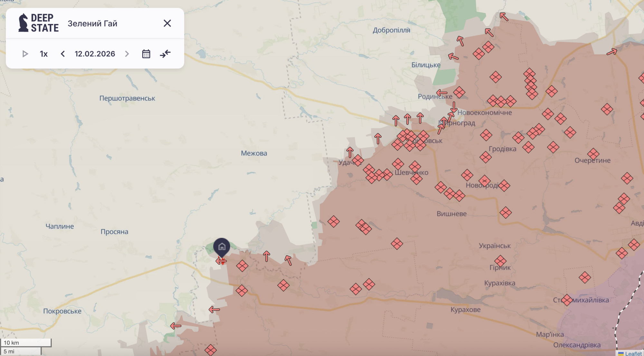Click the arrow left of Родинське
This screenshot has height=356, width=644.
[x=441, y=93]
